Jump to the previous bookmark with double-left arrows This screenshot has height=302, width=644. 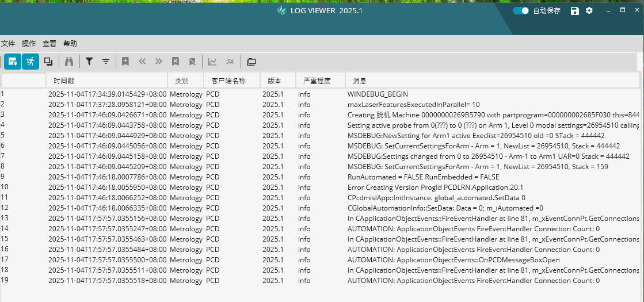coord(142,62)
